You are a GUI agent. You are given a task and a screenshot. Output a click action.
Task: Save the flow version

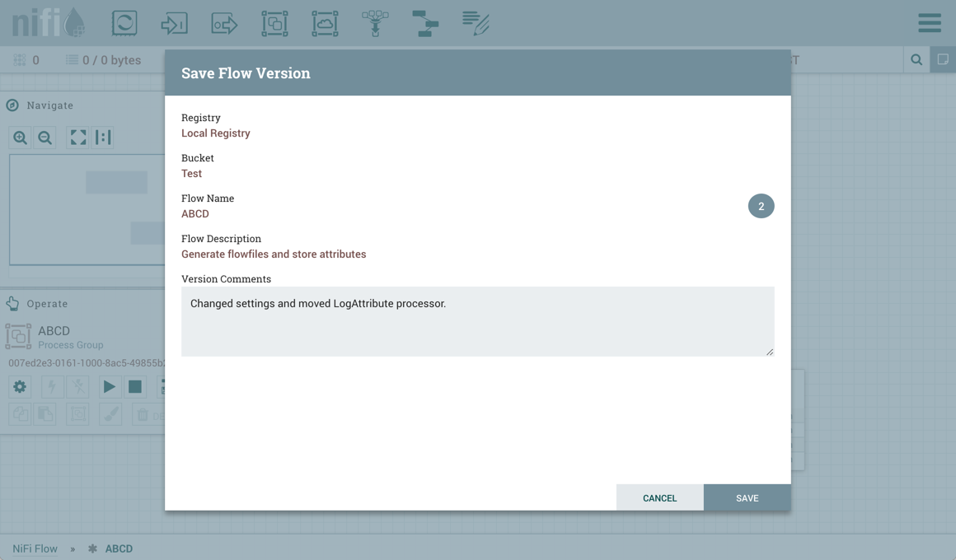[x=747, y=497]
